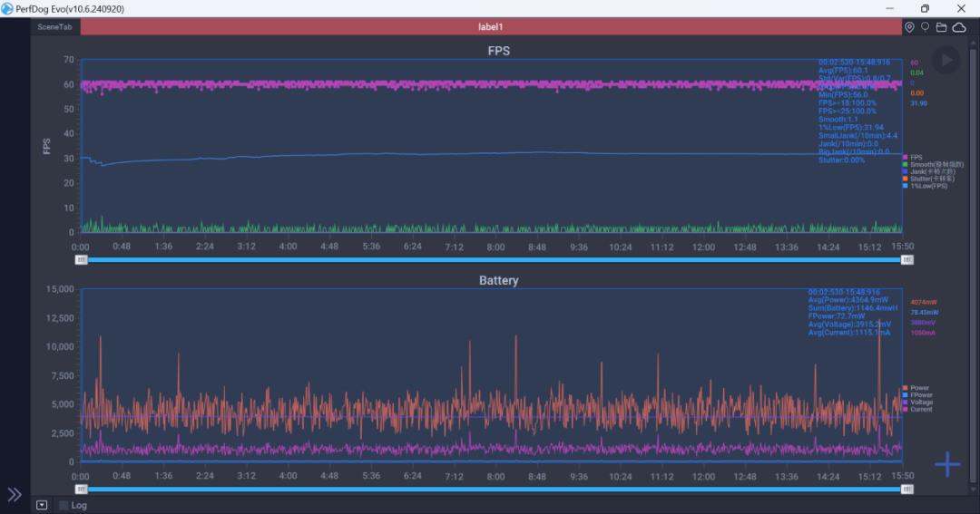
Task: Toggle the FPS series in legend
Action: (915, 157)
